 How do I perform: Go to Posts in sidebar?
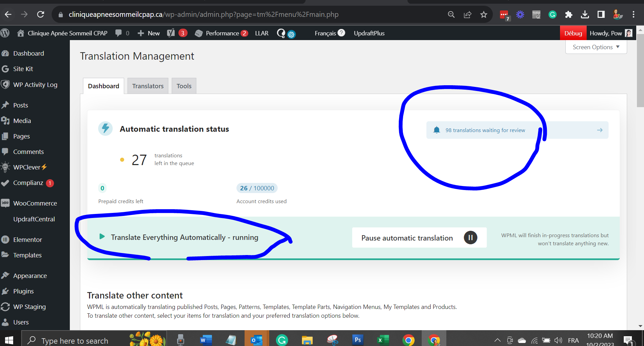pyautogui.click(x=21, y=105)
